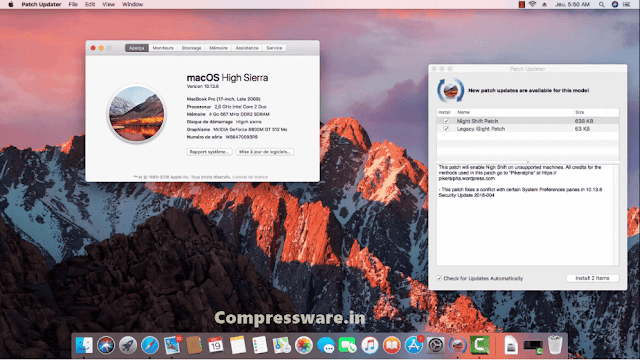
Task: Open Spotlight search magnifier
Action: 602,4
